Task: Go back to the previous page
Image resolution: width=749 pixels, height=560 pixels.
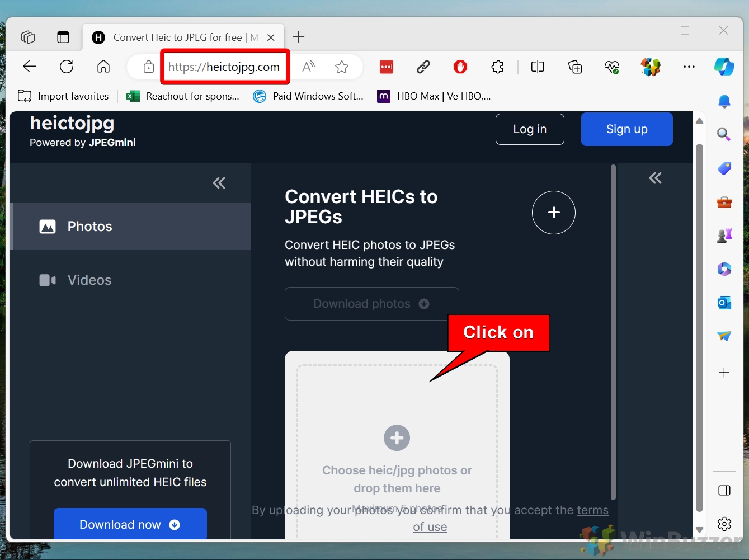Action: coord(30,67)
